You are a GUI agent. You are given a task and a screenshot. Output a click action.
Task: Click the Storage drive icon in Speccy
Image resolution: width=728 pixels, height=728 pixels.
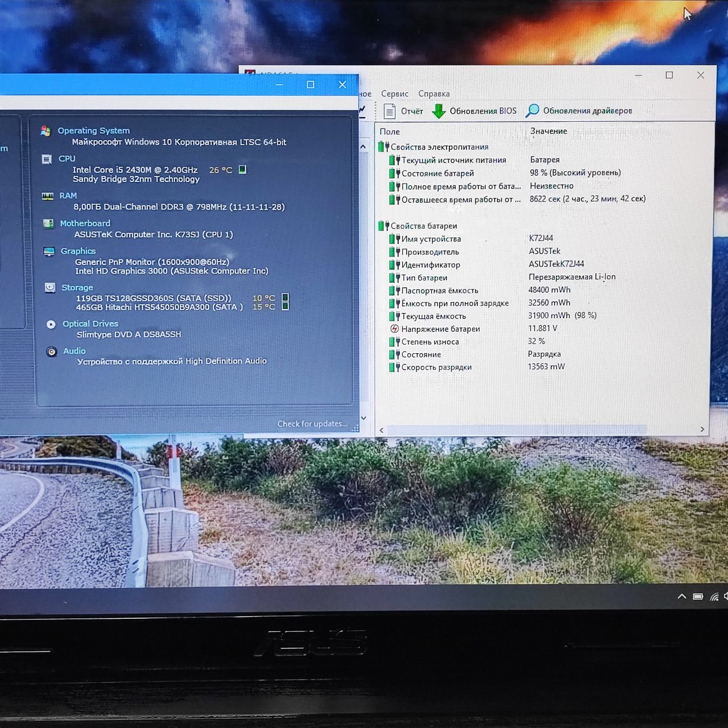[x=50, y=288]
